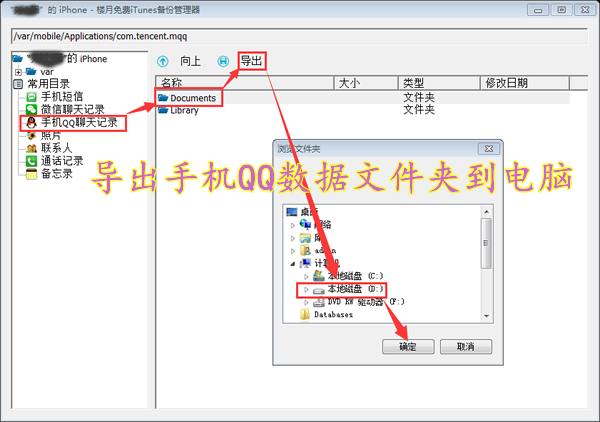
Task: Click the Library folder icon
Action: coord(163,110)
